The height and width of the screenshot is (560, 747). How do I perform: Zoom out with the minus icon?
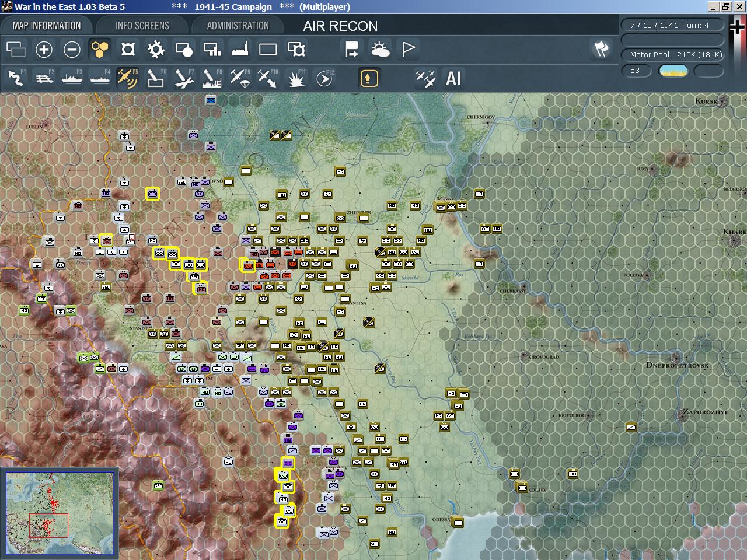72,50
